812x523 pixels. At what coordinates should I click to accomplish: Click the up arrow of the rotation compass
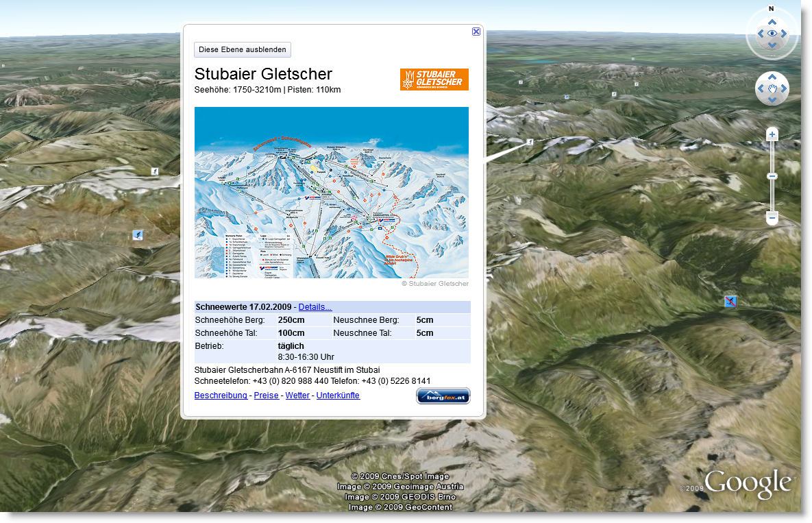tap(772, 21)
